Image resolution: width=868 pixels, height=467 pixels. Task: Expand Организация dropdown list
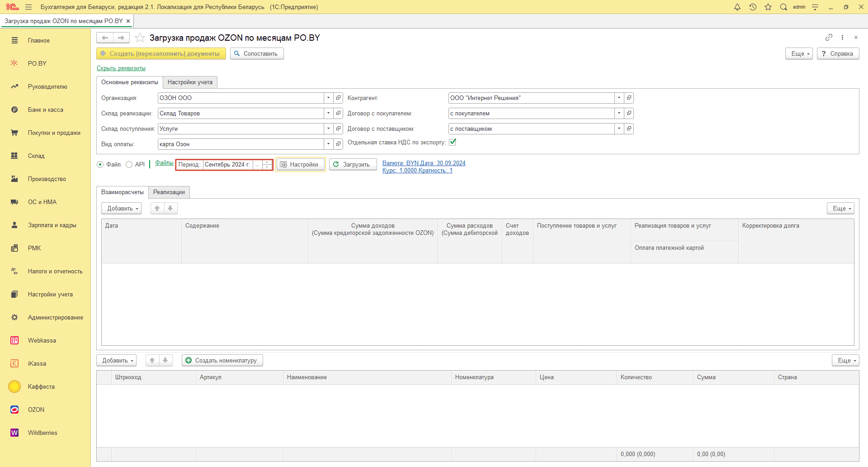[x=329, y=98]
